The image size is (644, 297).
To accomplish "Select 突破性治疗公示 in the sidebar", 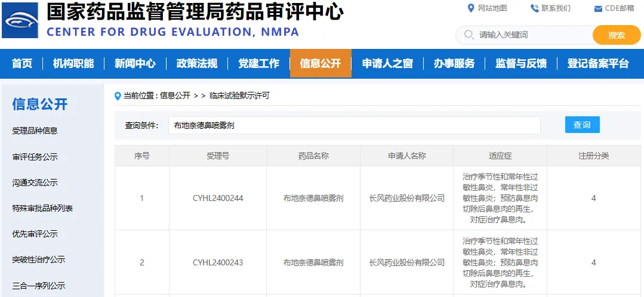I will [x=39, y=259].
